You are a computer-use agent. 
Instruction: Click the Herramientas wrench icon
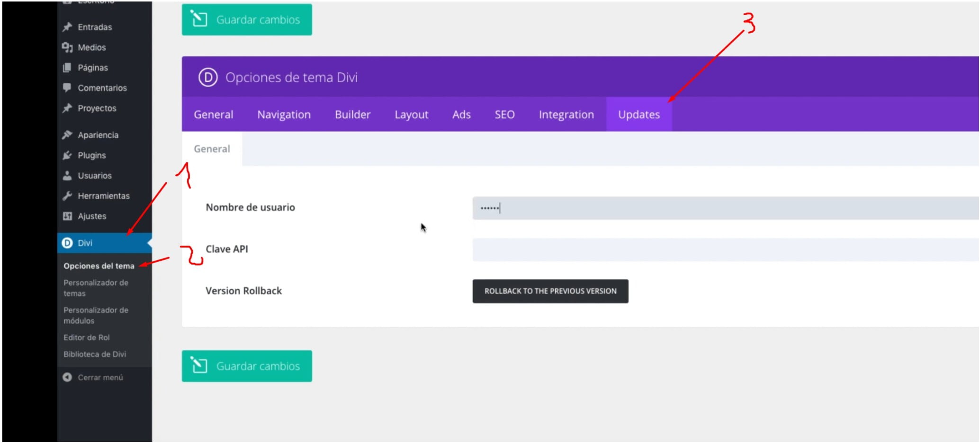coord(67,195)
